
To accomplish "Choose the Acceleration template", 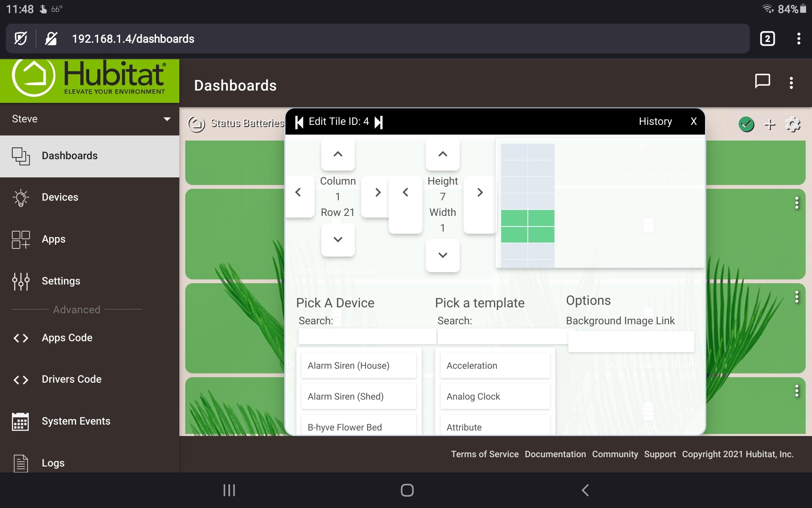I will (x=495, y=366).
